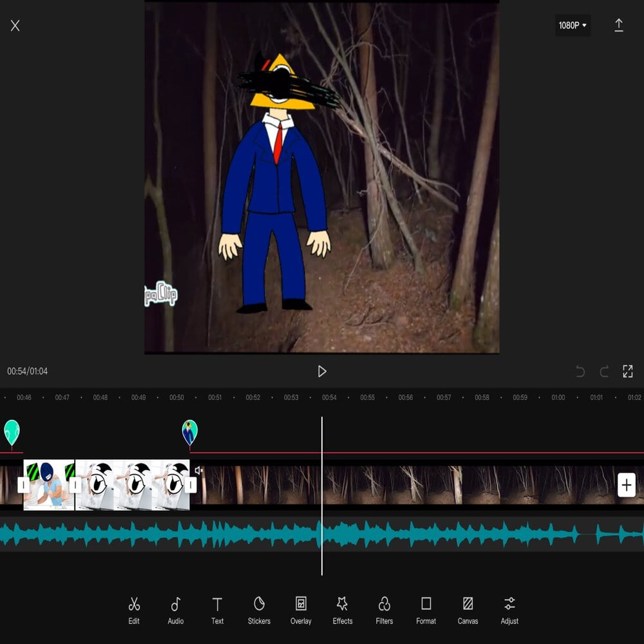Open the Canvas background tool
The image size is (644, 644).
tap(468, 610)
